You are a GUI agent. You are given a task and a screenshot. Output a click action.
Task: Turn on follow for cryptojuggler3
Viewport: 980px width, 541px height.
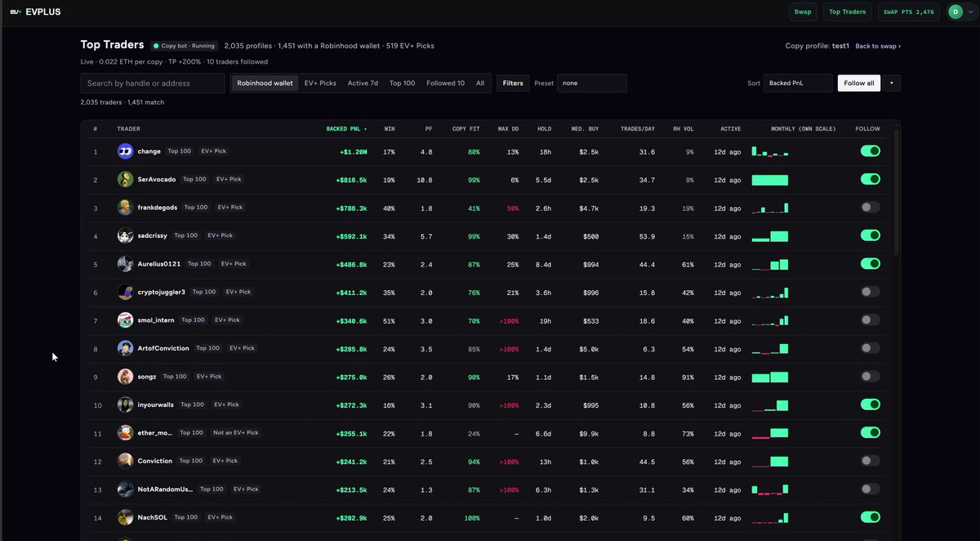click(x=870, y=292)
